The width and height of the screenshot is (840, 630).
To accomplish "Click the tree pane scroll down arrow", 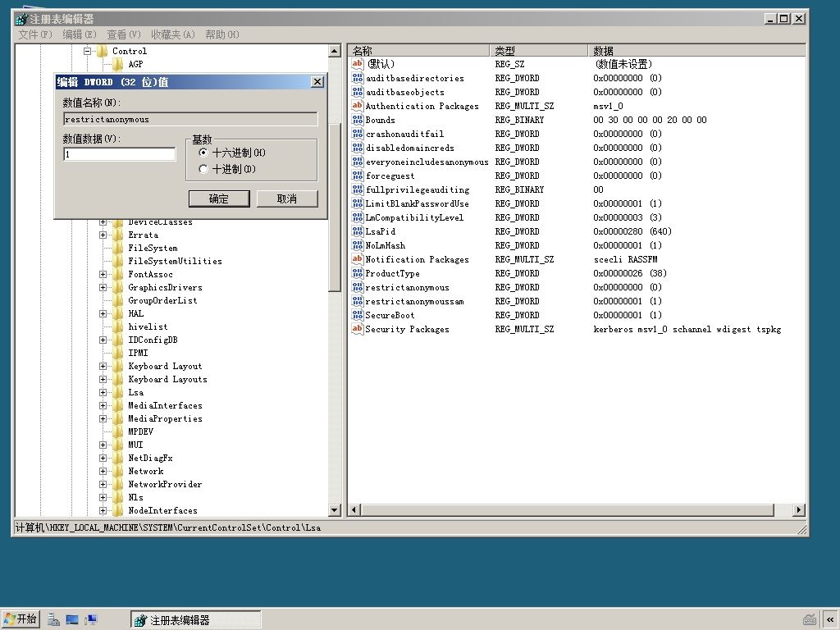I will 335,510.
